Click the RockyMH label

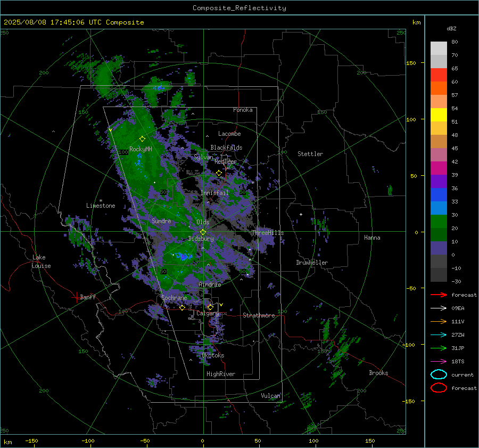(x=141, y=149)
